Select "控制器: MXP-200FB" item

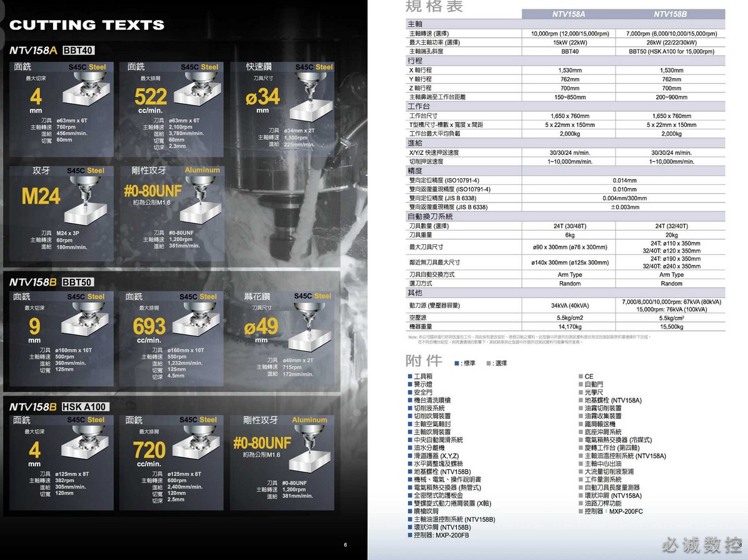(441, 535)
